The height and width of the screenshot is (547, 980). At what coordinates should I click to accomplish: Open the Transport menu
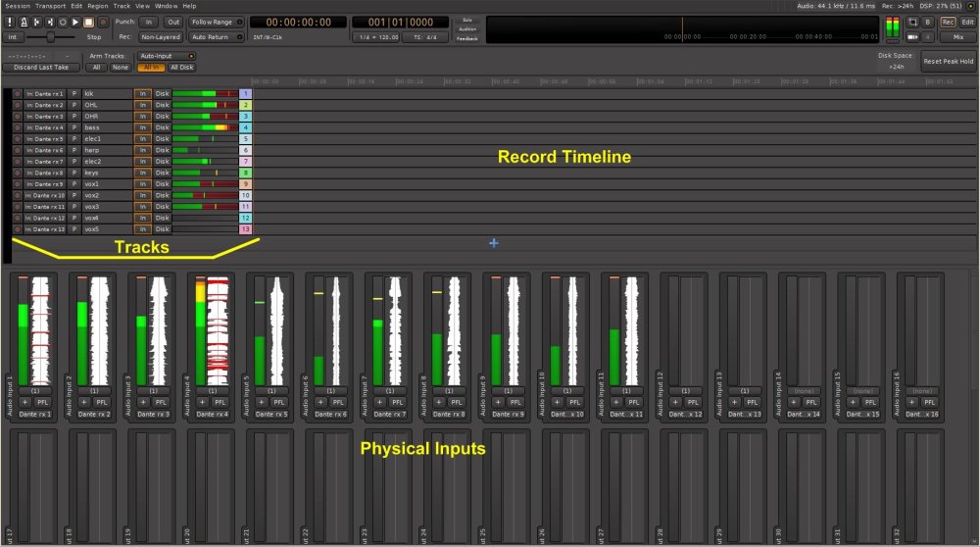[52, 6]
